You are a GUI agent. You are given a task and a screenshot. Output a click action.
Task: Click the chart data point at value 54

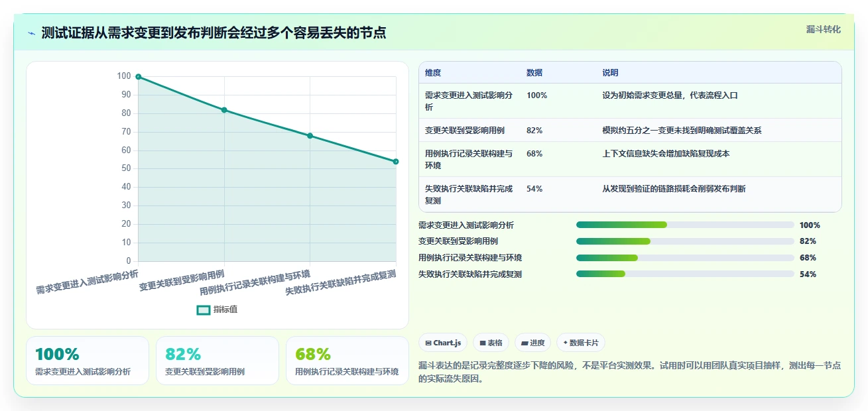(396, 162)
